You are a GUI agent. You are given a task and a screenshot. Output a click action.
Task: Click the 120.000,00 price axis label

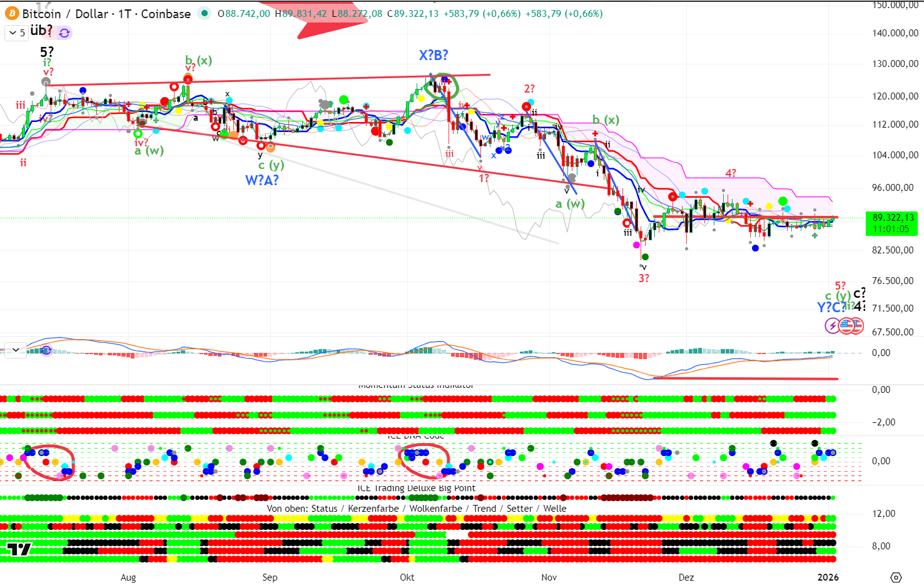pos(895,96)
